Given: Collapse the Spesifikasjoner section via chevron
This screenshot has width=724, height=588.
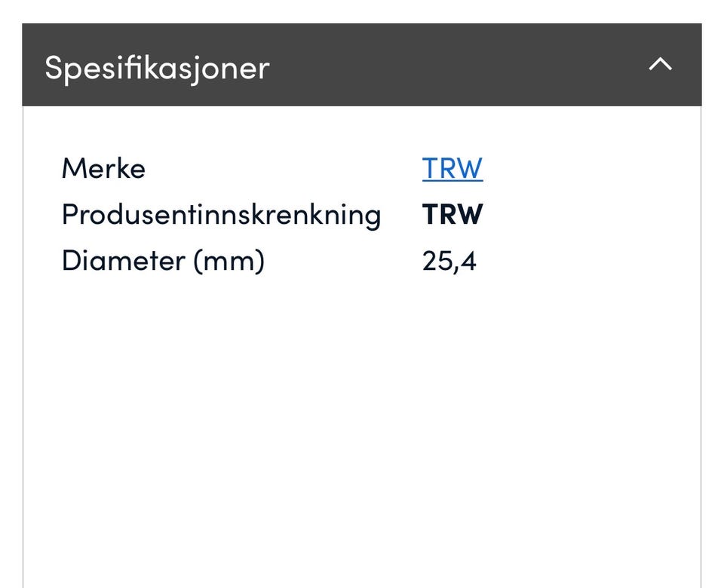Looking at the screenshot, I should click(x=661, y=64).
